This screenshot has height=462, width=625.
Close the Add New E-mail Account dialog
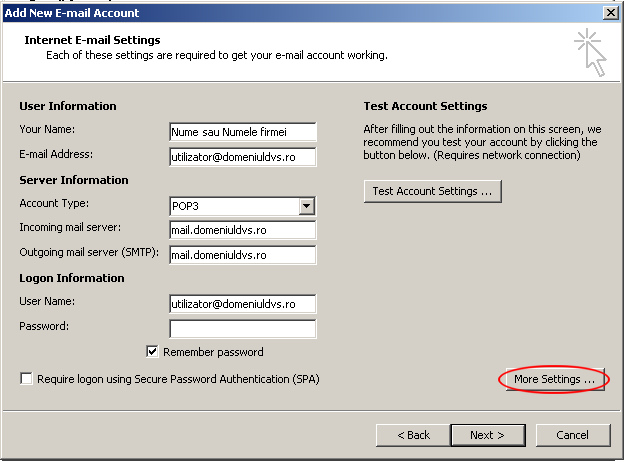(x=611, y=13)
